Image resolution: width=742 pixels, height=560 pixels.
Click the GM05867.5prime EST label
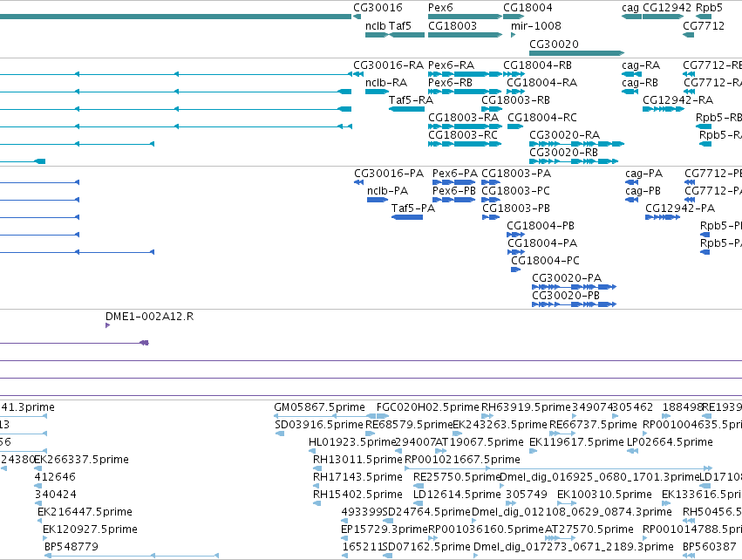pyautogui.click(x=319, y=407)
